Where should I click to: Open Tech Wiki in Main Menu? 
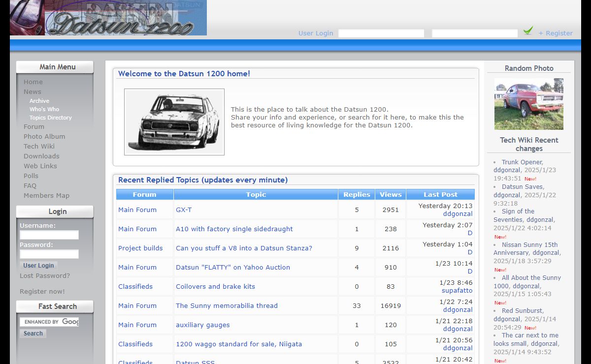pyautogui.click(x=39, y=146)
